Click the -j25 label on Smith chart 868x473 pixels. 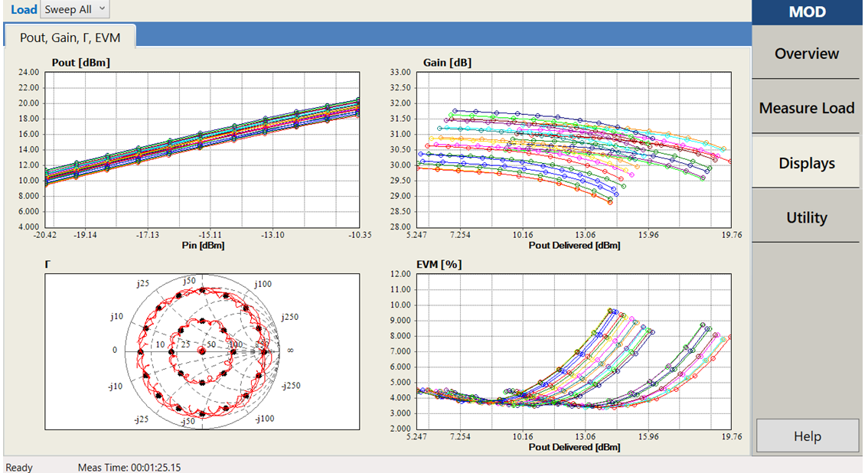tap(141, 419)
